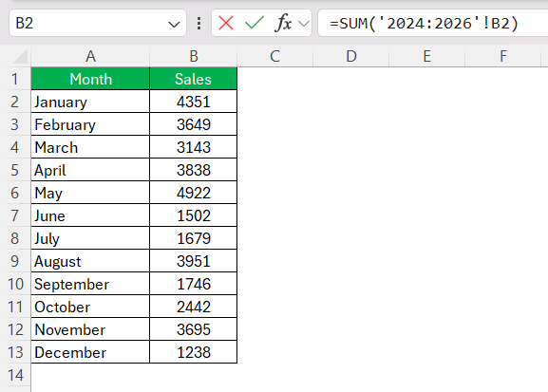The height and width of the screenshot is (392, 548).
Task: Select row 8 header
Action: tap(14, 238)
